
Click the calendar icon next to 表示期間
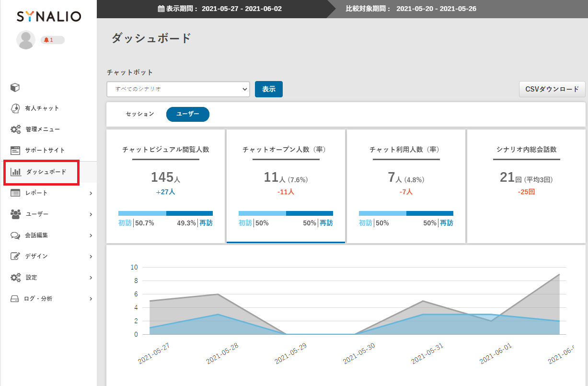click(161, 9)
